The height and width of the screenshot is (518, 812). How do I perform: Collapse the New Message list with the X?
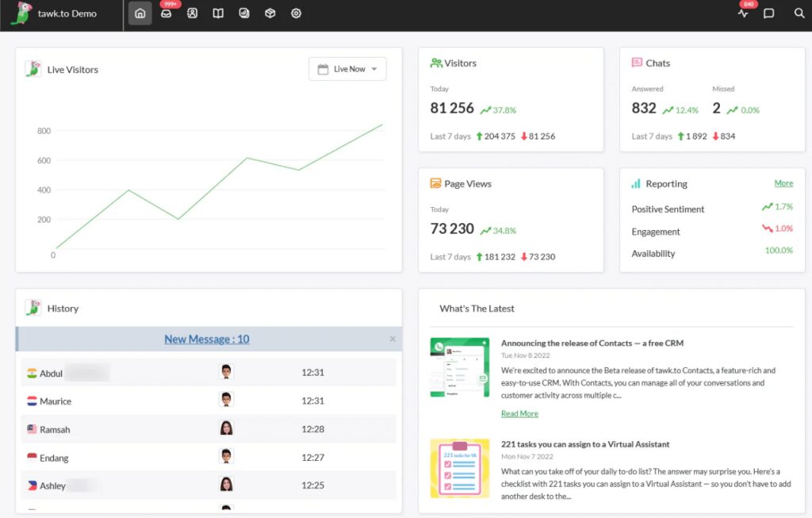pos(391,339)
